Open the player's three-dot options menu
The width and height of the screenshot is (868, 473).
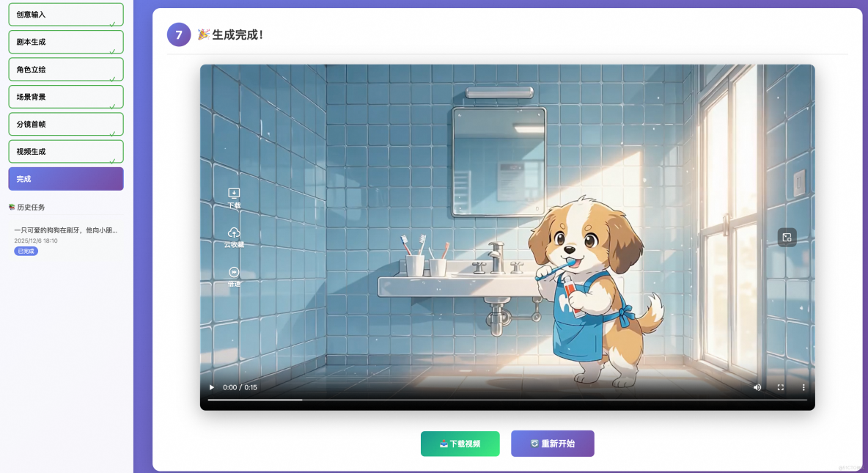[803, 387]
